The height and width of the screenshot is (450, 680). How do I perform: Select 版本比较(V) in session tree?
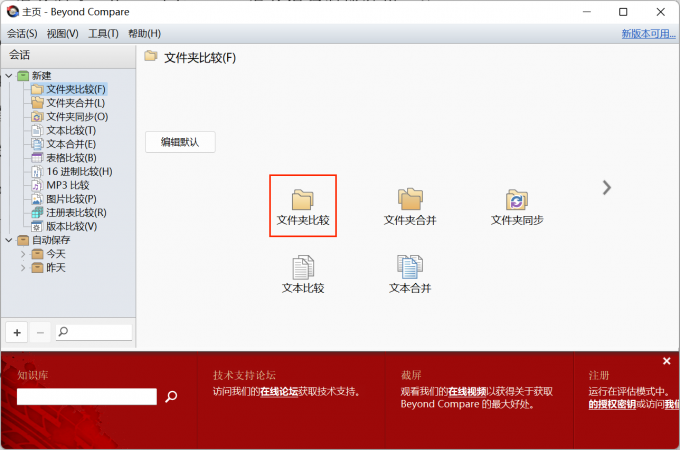72,226
